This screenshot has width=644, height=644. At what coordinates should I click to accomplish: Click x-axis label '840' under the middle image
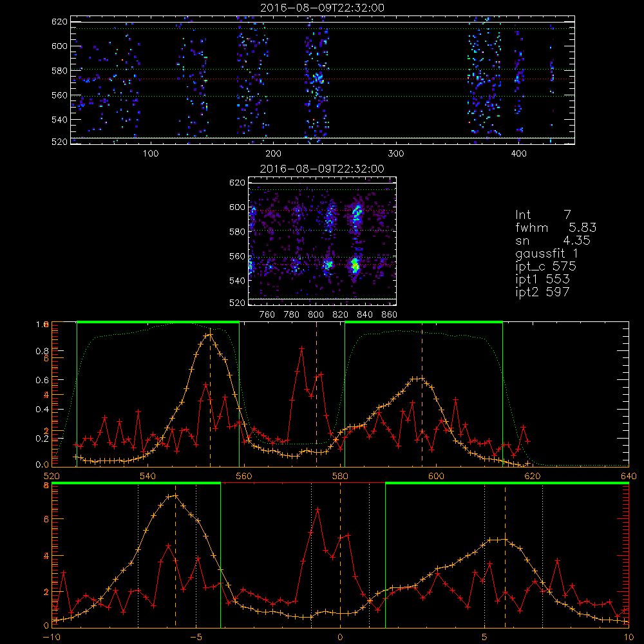point(365,315)
